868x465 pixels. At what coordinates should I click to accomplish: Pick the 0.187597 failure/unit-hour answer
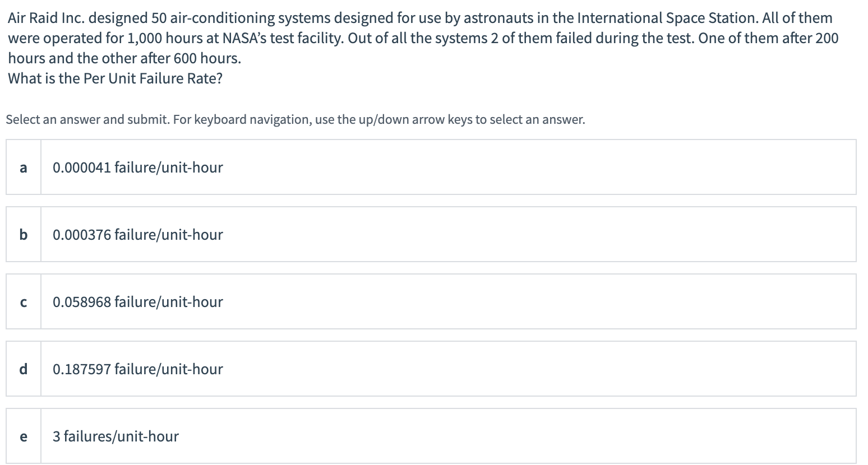pyautogui.click(x=137, y=369)
